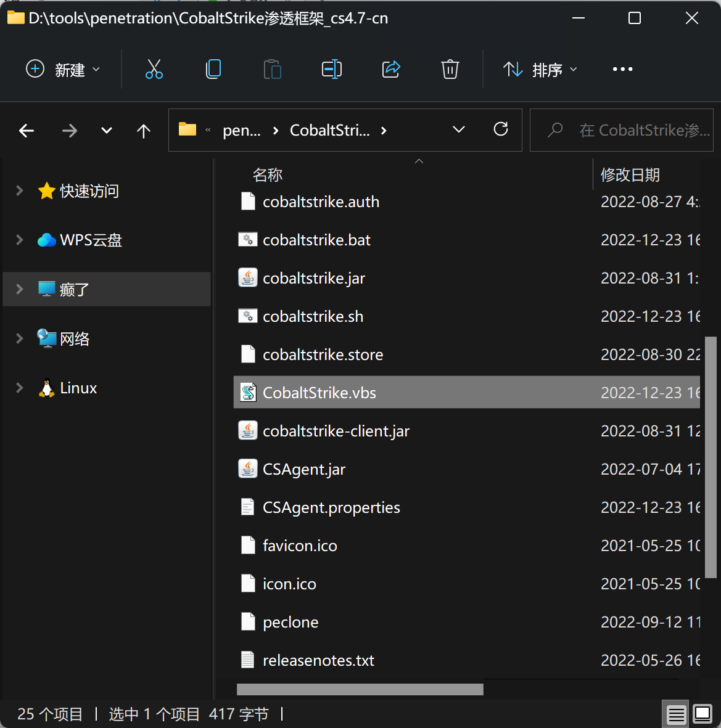The image size is (721, 728).
Task: Click the Copy icon in toolbar
Action: point(213,70)
